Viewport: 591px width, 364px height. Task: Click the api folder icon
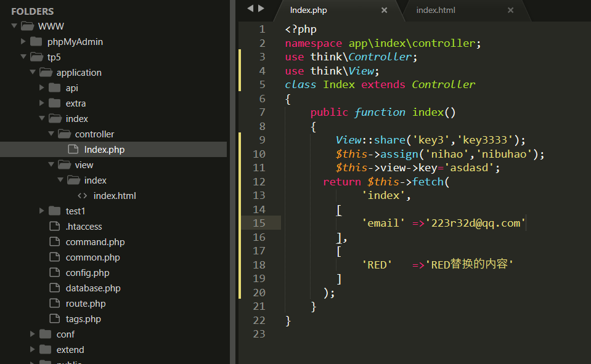pos(54,88)
